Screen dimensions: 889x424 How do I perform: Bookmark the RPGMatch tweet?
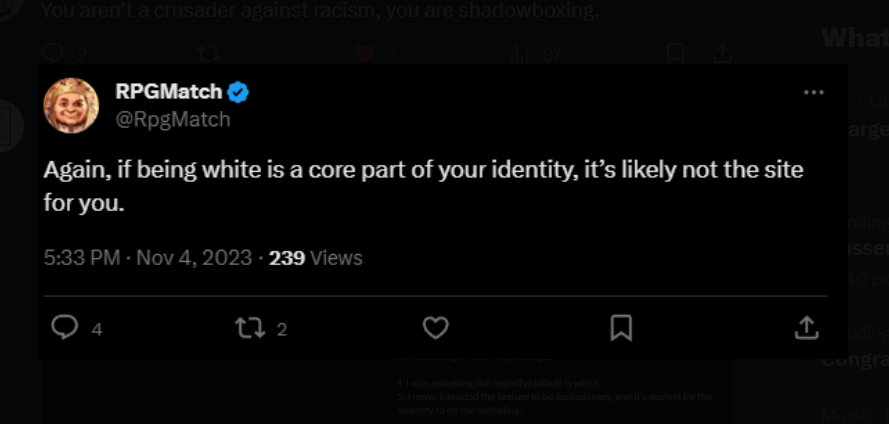coord(621,327)
